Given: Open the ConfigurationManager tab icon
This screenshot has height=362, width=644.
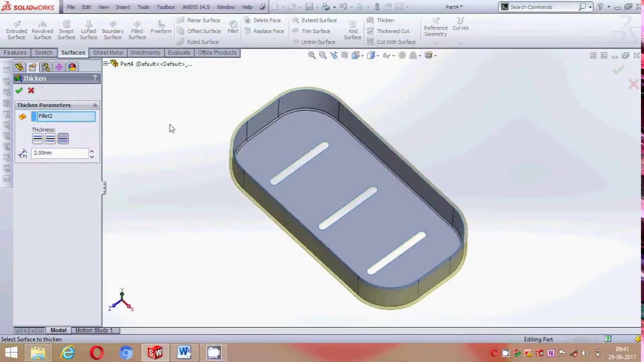Looking at the screenshot, I should click(x=46, y=67).
